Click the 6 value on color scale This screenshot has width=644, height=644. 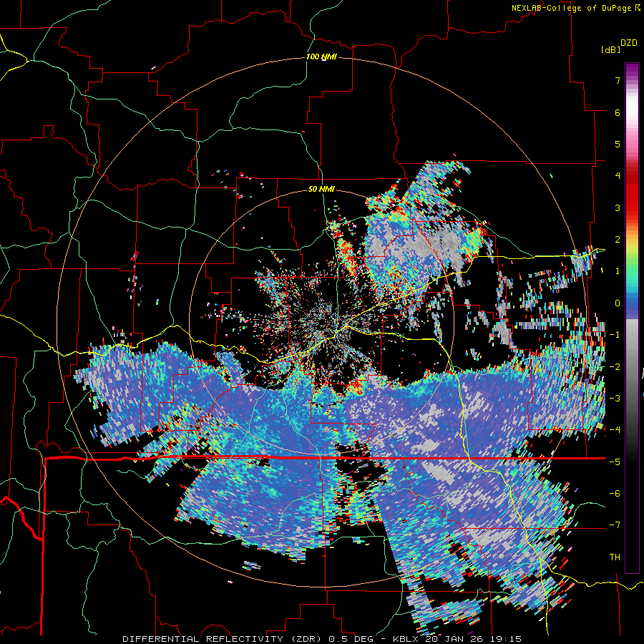tap(618, 112)
